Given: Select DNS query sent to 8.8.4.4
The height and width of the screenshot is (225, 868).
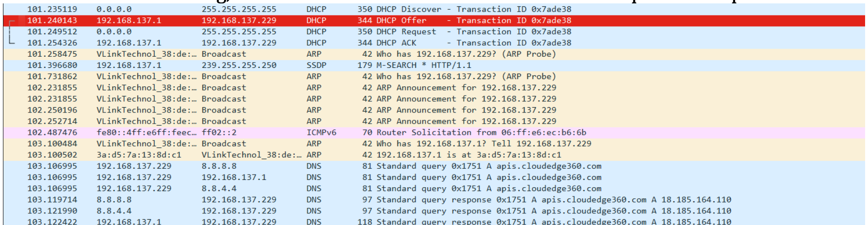Looking at the screenshot, I should [434, 189].
